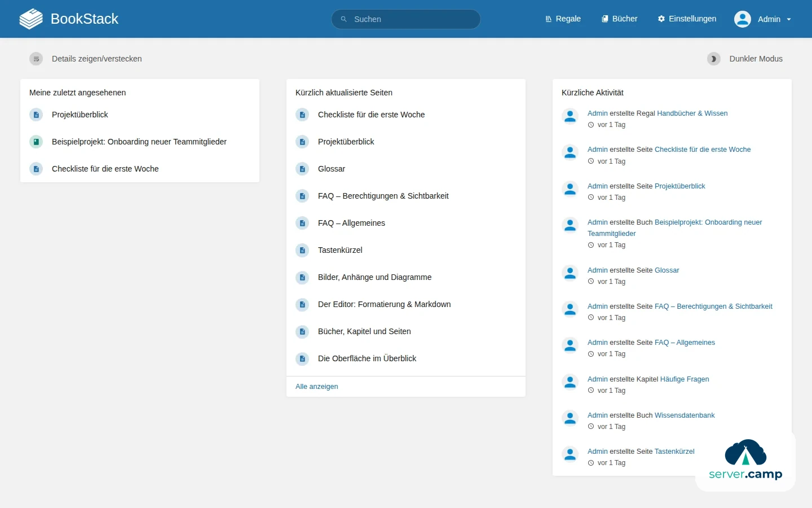The width and height of the screenshot is (812, 508).
Task: Open Handbücher & Wissen shelf link
Action: [x=692, y=113]
